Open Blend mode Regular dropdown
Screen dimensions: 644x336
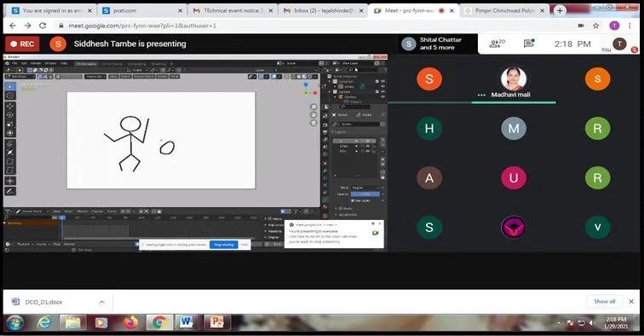(365, 188)
